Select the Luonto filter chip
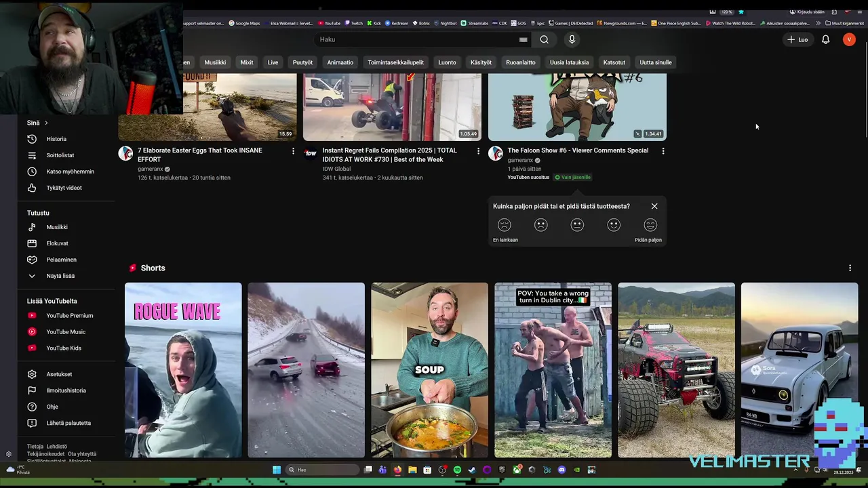868x488 pixels. tap(447, 62)
